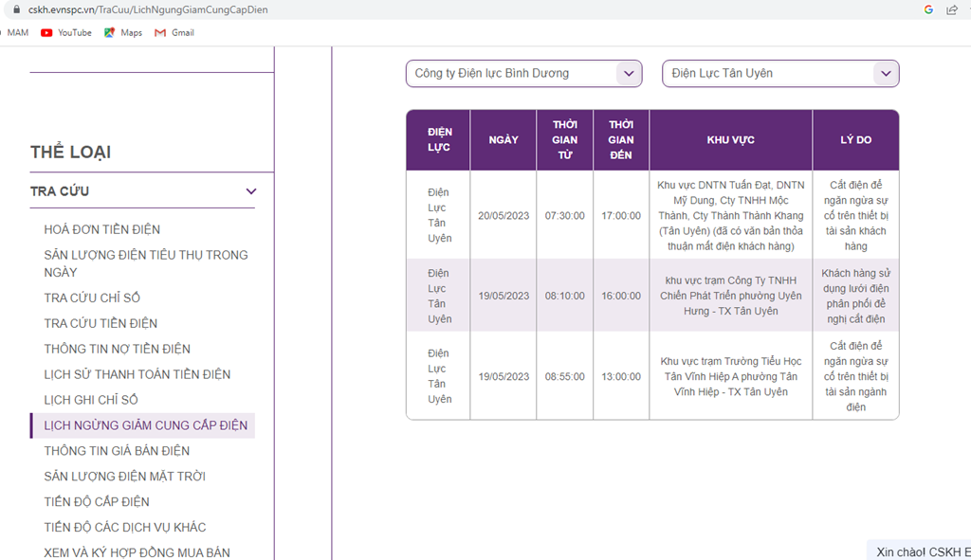Open the MAM bookmark

(16, 33)
